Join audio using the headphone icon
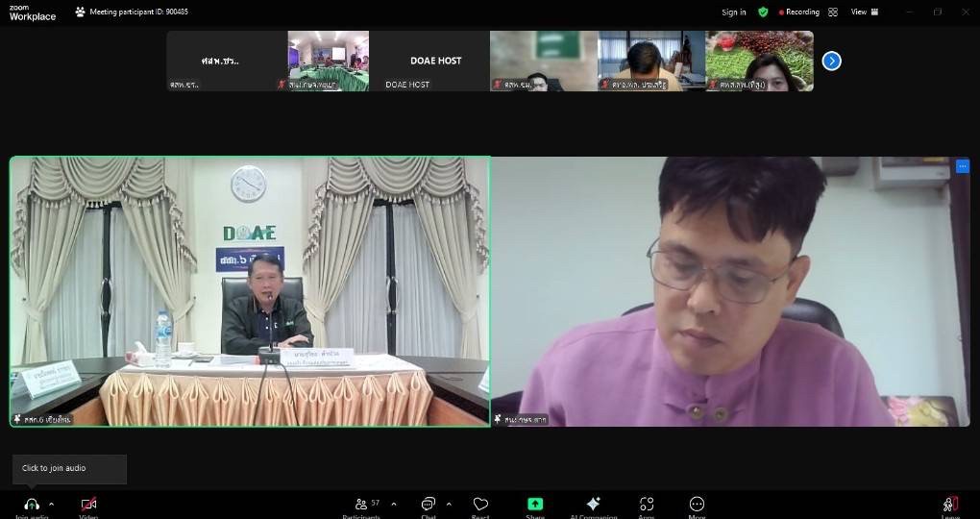This screenshot has width=980, height=519. pos(32,505)
